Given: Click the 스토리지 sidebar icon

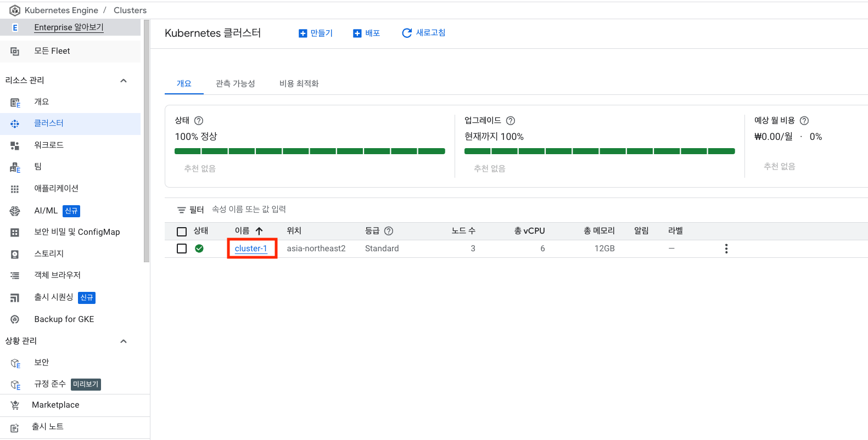Looking at the screenshot, I should (15, 254).
